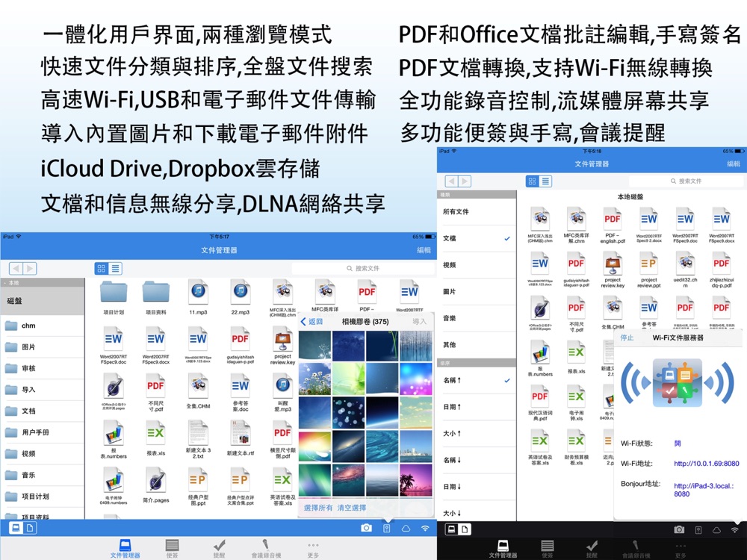
Task: Tap 停止 in the Wi-Fi file server popover
Action: pyautogui.click(x=627, y=337)
